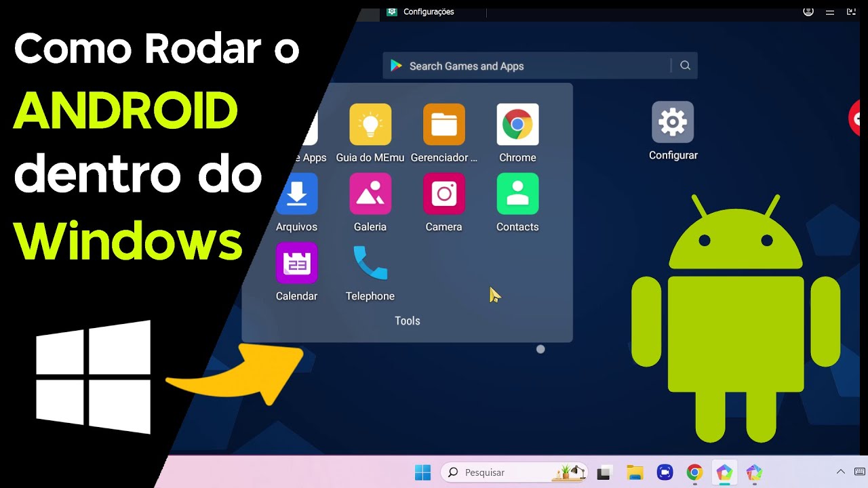868x488 pixels.
Task: Open Arquivos downloads app
Action: tap(296, 194)
